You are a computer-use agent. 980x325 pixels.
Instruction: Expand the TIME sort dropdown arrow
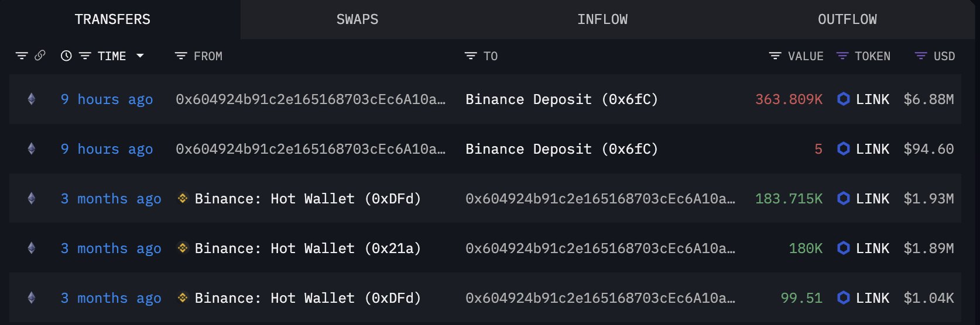[x=140, y=56]
